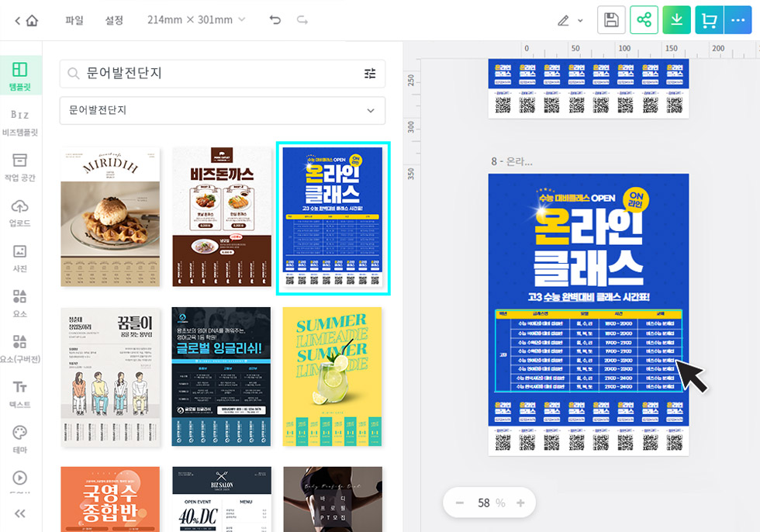
Task: Click the save (floppy disk) icon
Action: click(611, 20)
